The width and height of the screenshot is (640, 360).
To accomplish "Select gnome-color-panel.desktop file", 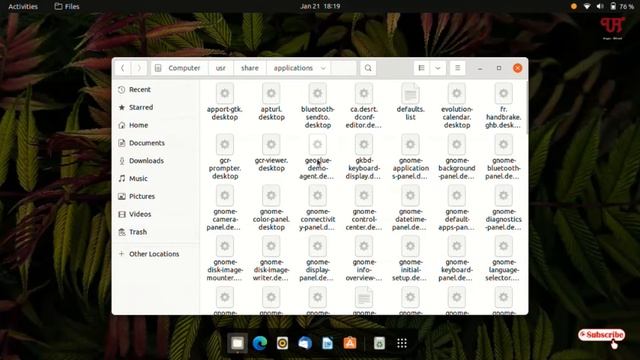I will point(271,208).
